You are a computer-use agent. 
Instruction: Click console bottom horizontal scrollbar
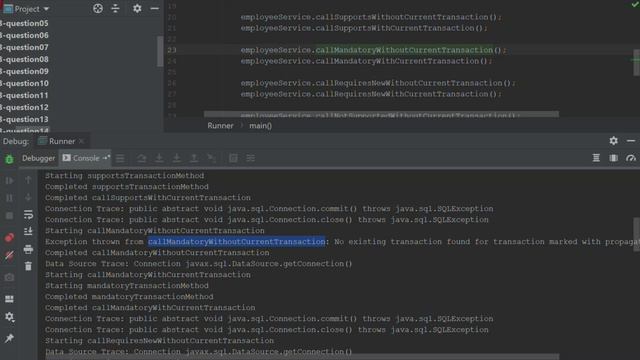pyautogui.click(x=302, y=357)
